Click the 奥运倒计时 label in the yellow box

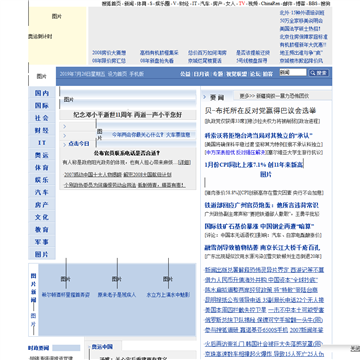[x=40, y=36]
